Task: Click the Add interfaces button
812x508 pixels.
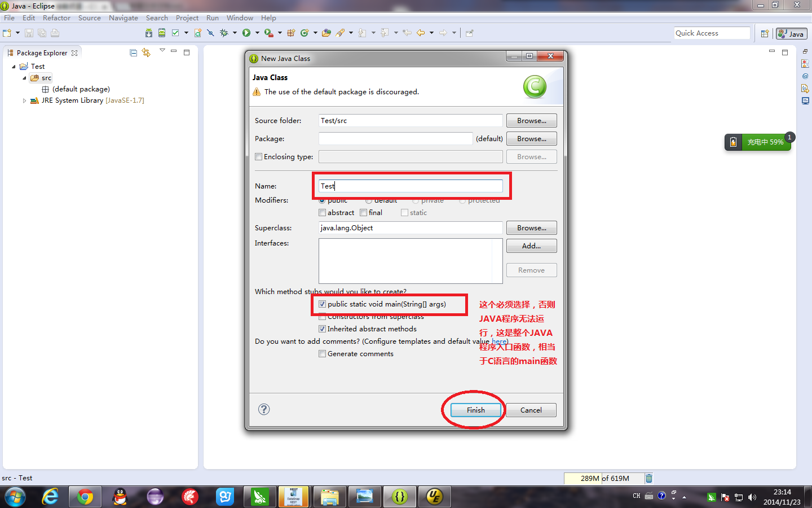Action: pos(531,246)
